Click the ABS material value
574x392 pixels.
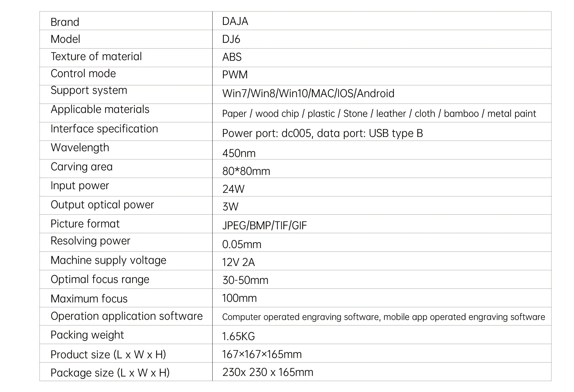pyautogui.click(x=232, y=57)
